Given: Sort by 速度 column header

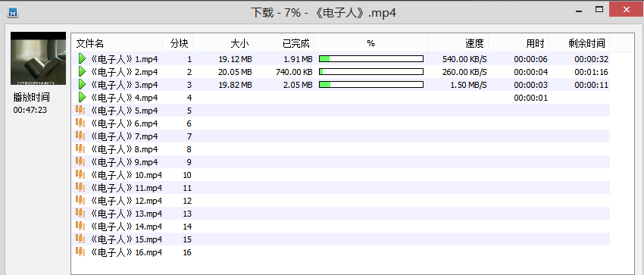Looking at the screenshot, I should coord(458,43).
